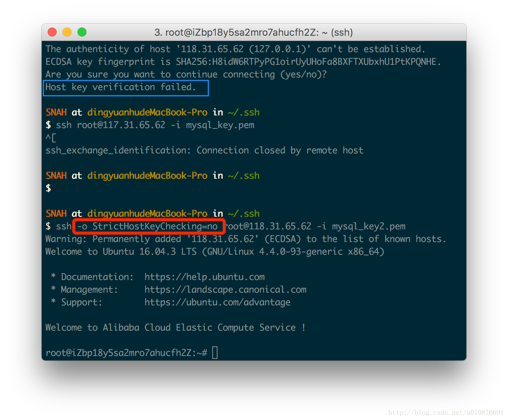Click the '-o StrictHostKeyChecking=no' option text
Viewport: 508px width, 420px height.
pyautogui.click(x=147, y=226)
